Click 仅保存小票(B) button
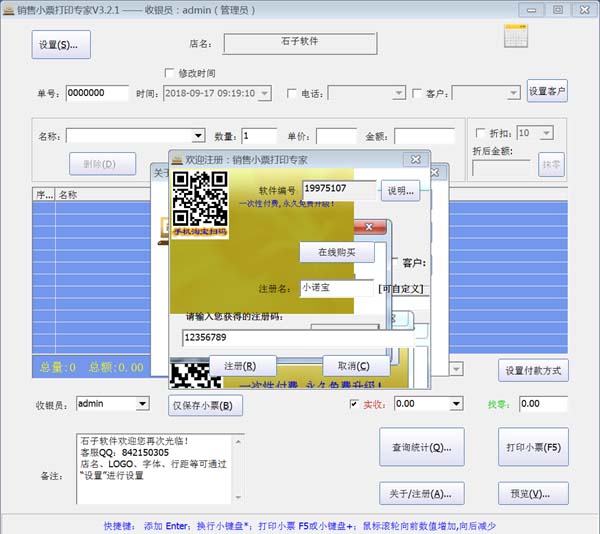Viewport: 600px width, 534px height. [205, 405]
